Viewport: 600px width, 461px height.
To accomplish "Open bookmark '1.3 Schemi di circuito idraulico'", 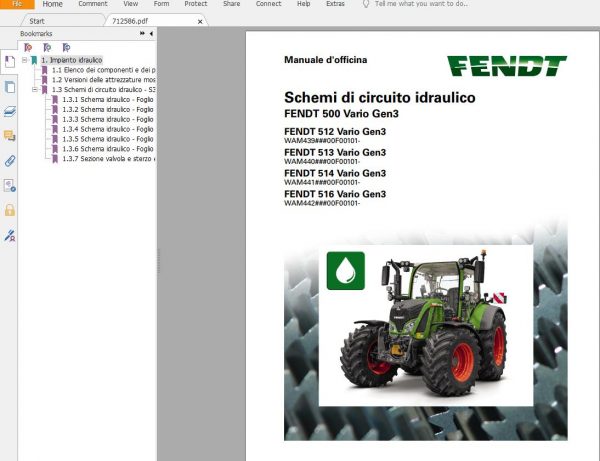I will click(104, 90).
